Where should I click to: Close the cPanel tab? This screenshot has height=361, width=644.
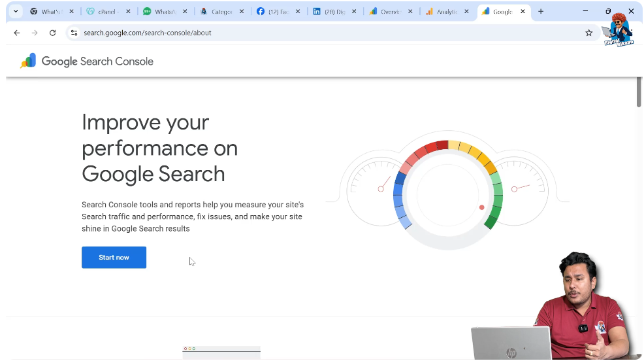click(128, 12)
